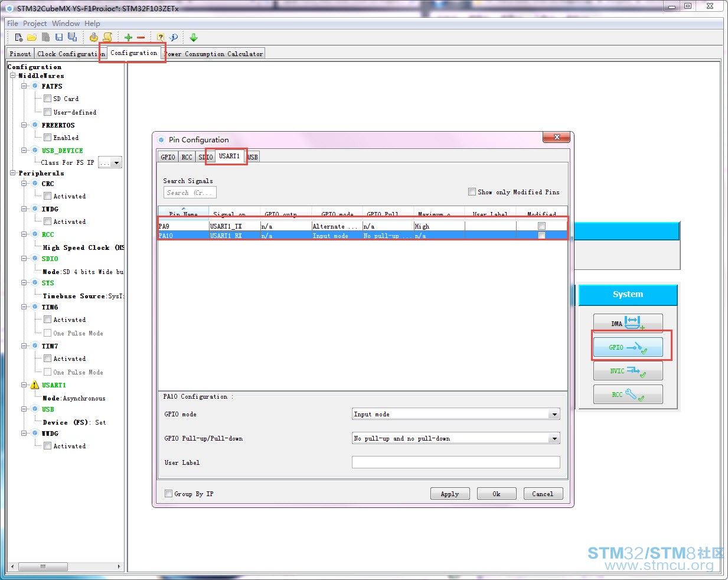Viewport: 728px width, 580px height.
Task: Select the USB tab in Pin Configuration
Action: 253,157
